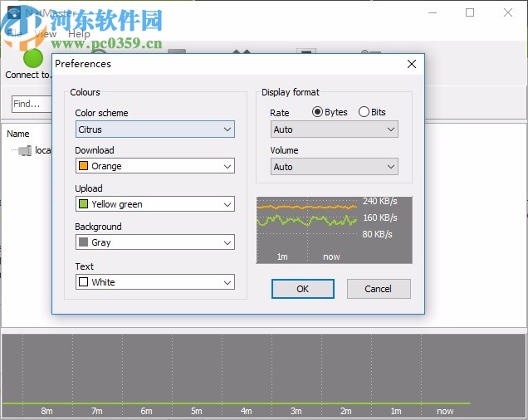
Task: Click the 5m marker on bottom graph
Action: point(197,411)
